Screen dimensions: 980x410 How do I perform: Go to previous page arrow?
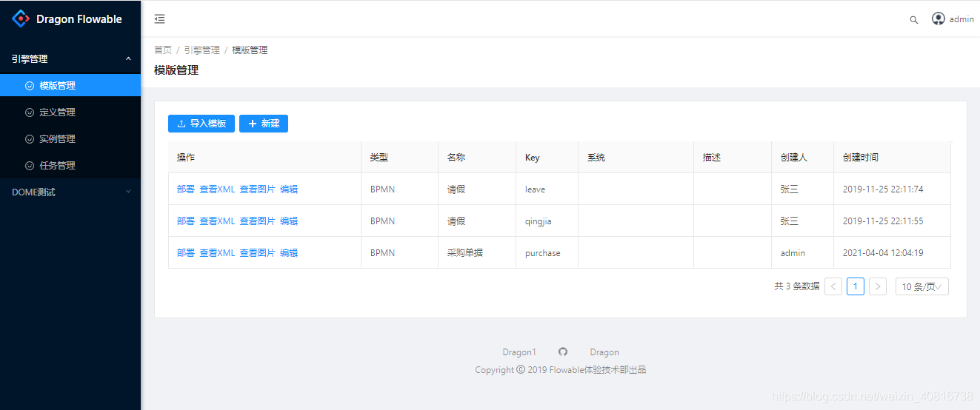tap(833, 286)
